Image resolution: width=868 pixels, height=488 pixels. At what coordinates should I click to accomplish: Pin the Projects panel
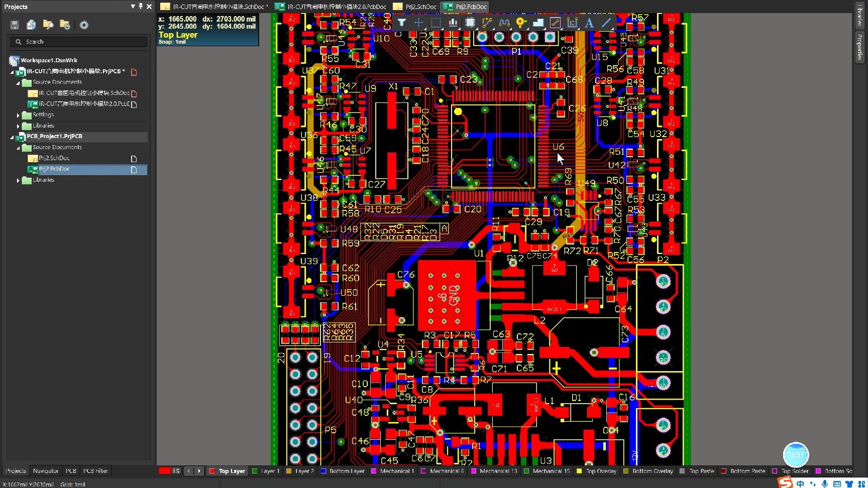[141, 7]
